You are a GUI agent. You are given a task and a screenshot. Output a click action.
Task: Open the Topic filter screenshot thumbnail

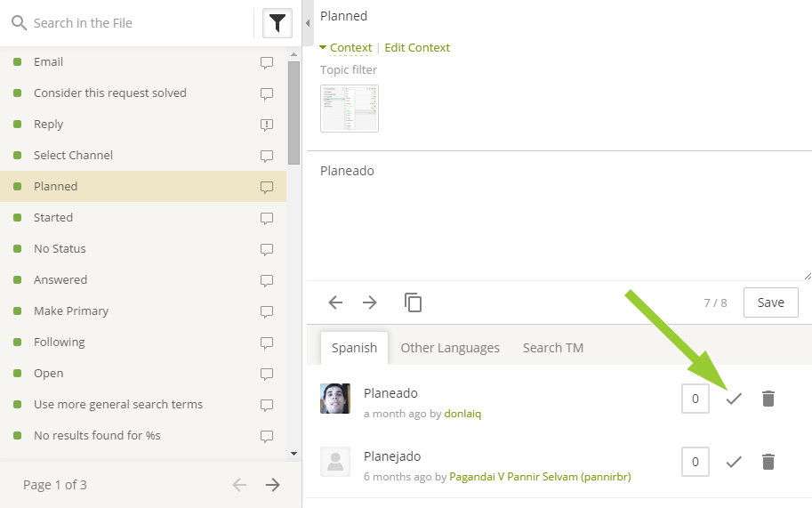tap(350, 109)
